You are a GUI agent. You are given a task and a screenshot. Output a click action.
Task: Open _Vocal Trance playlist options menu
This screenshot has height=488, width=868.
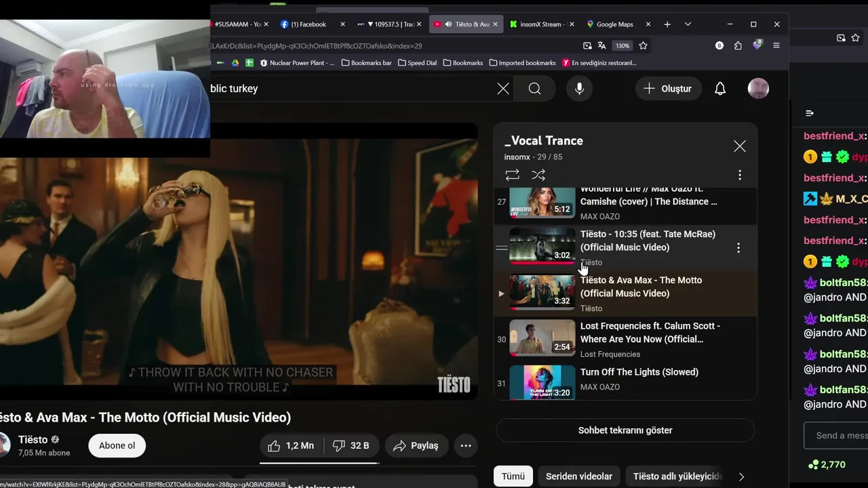740,175
